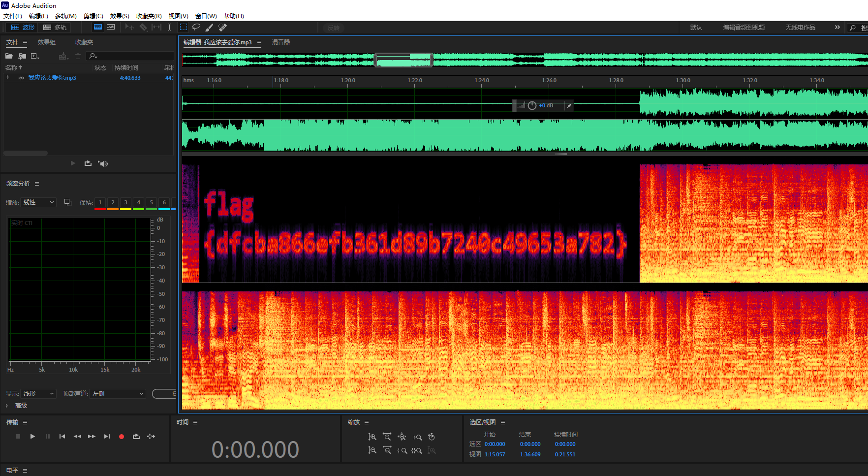Viewport: 868px width, 476px height.
Task: Click the Stop transport button
Action: (18, 437)
